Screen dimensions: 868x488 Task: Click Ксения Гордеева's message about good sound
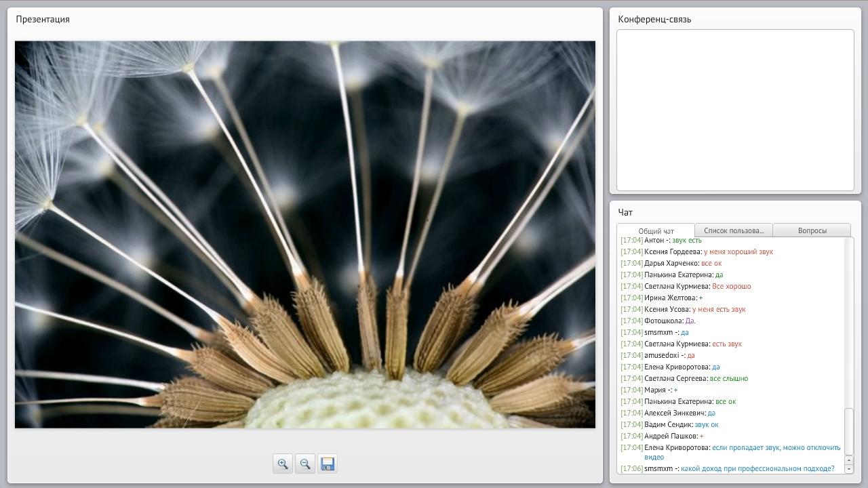pyautogui.click(x=738, y=251)
